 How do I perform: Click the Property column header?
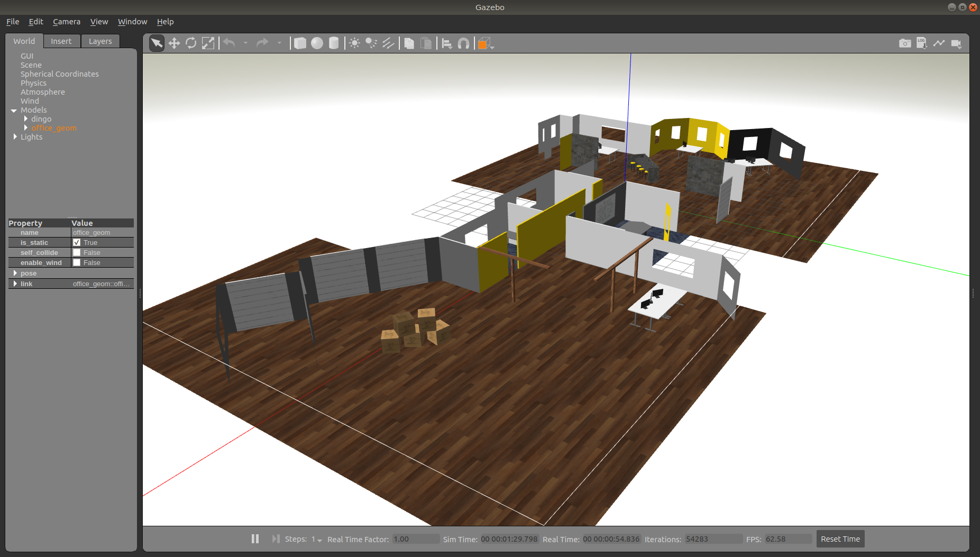[39, 223]
